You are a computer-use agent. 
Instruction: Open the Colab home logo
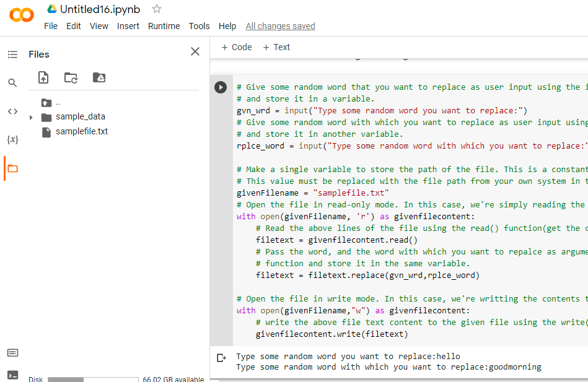(x=21, y=15)
